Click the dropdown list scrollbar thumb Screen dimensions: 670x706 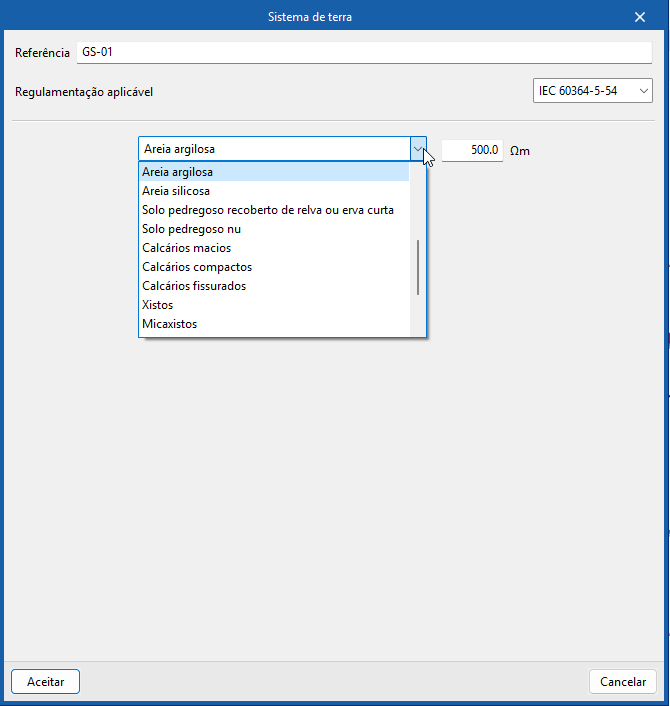418,267
